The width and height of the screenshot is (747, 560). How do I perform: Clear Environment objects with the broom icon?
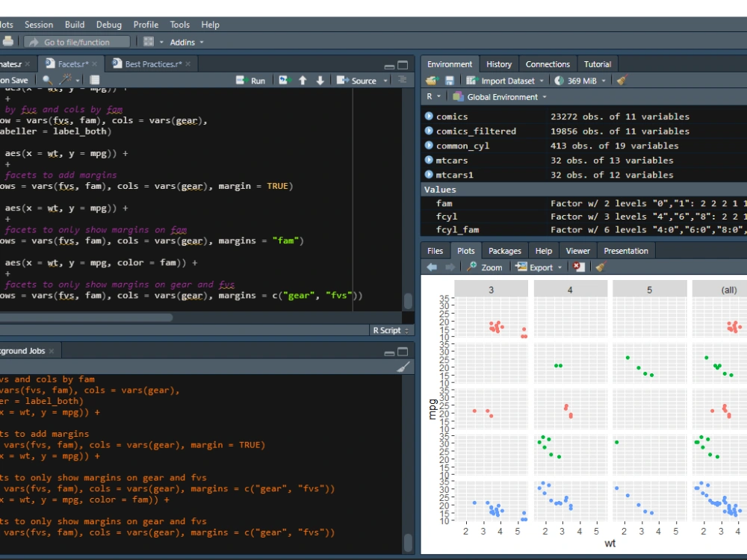pyautogui.click(x=622, y=80)
